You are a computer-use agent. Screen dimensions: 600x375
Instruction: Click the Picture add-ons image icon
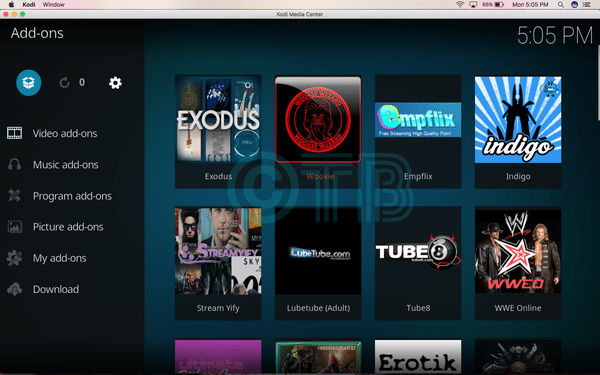pyautogui.click(x=15, y=227)
